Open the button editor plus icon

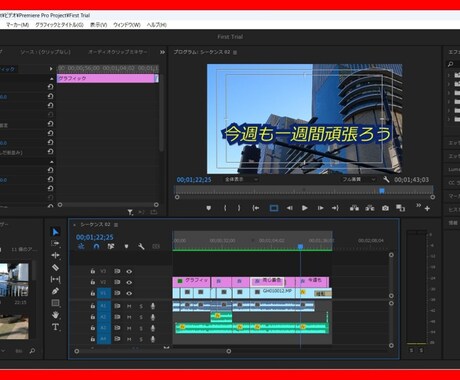(427, 208)
